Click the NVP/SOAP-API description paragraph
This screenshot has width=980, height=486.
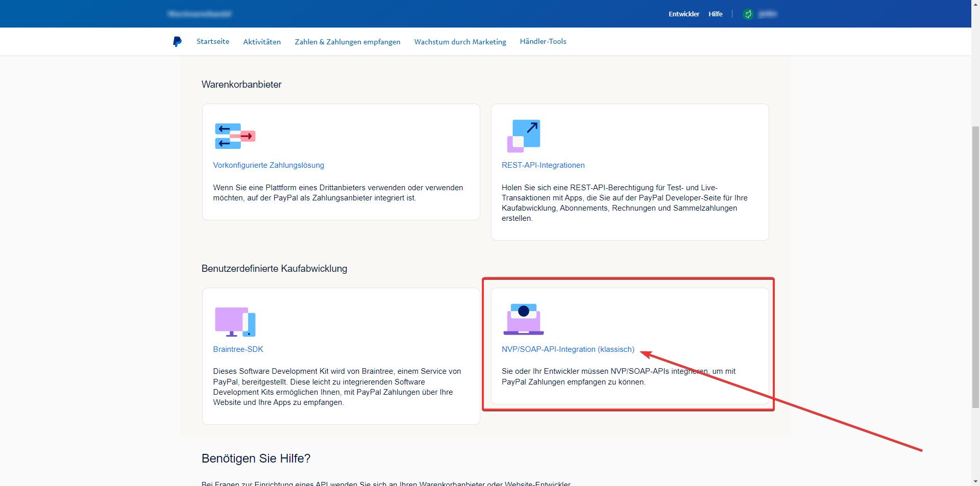[618, 377]
